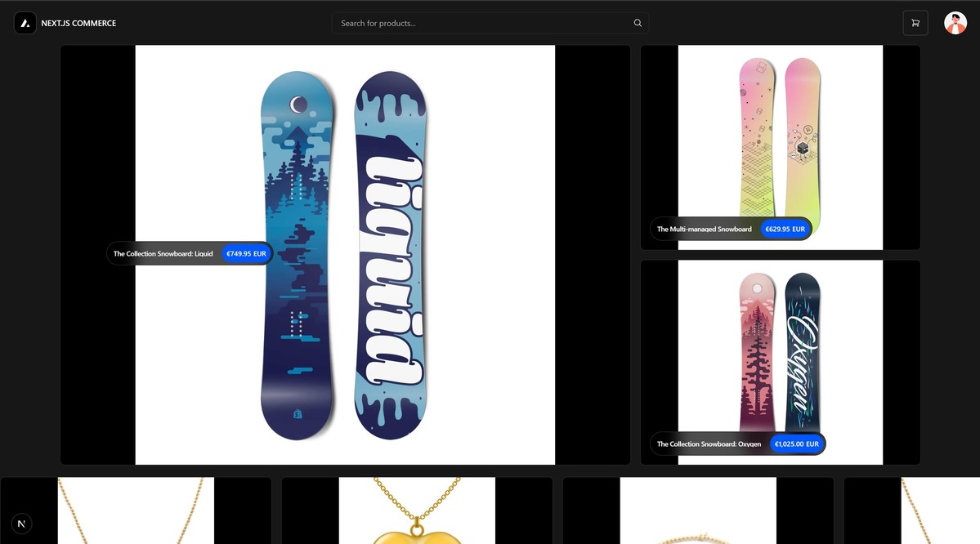Click the €629.95 EUR price badge
This screenshot has height=544, width=980.
coord(785,230)
